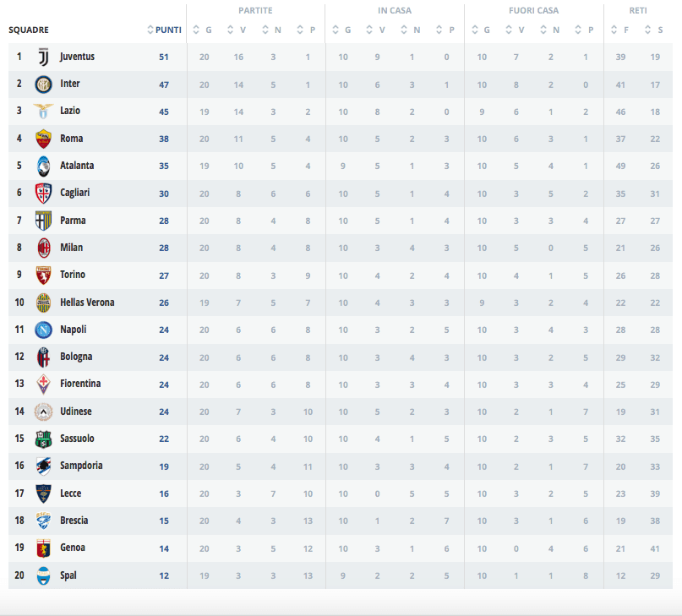Click the Lazio eagle crest
The width and height of the screenshot is (682, 616).
(x=43, y=112)
